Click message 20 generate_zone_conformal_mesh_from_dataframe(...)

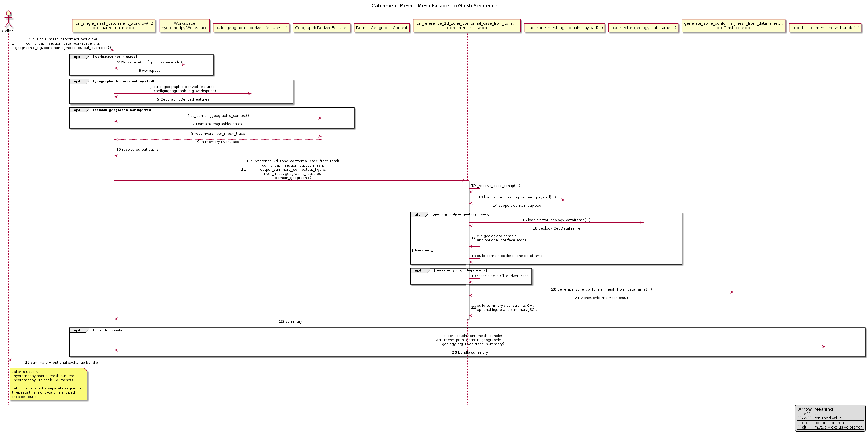601,289
